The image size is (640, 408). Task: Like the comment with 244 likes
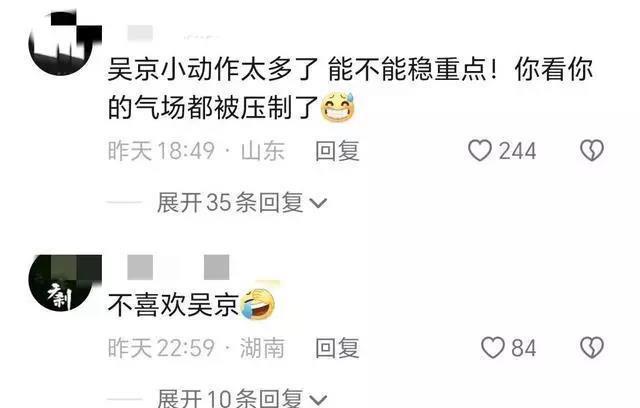[x=480, y=151]
